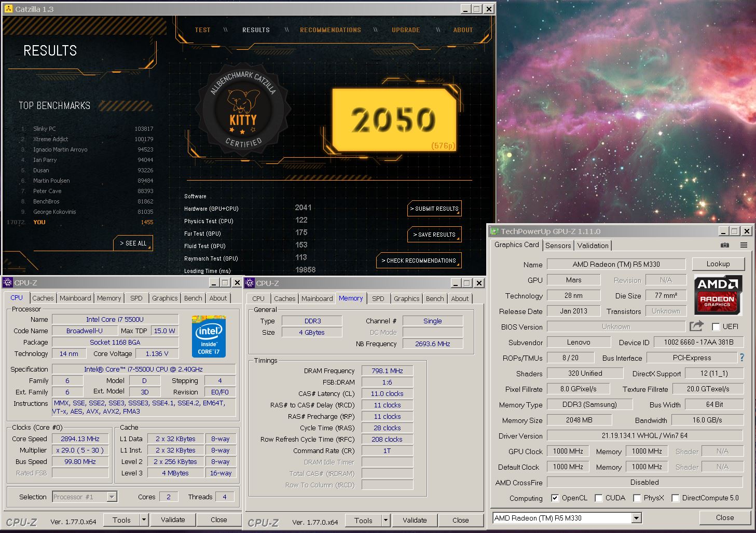Click the DRAM Frequency value 798.1 MHz
The height and width of the screenshot is (533, 756).
point(387,371)
